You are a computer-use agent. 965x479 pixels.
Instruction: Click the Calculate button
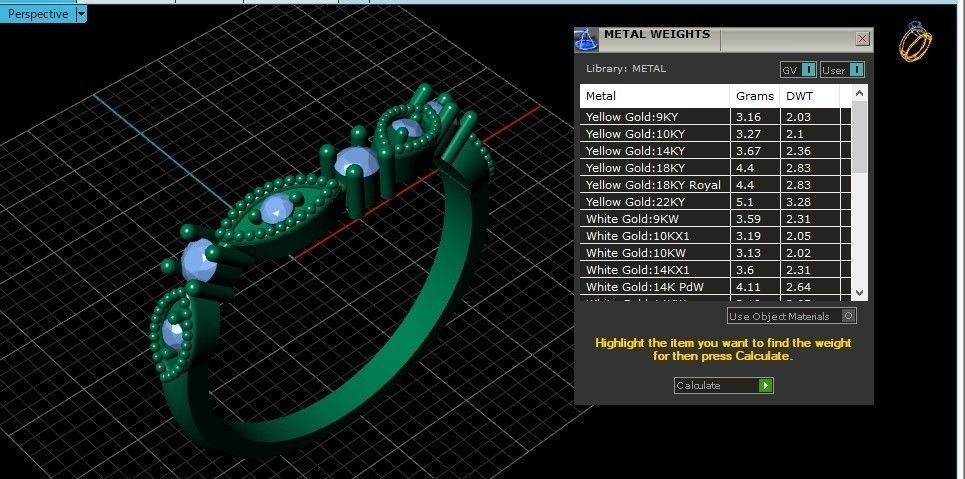pos(724,386)
